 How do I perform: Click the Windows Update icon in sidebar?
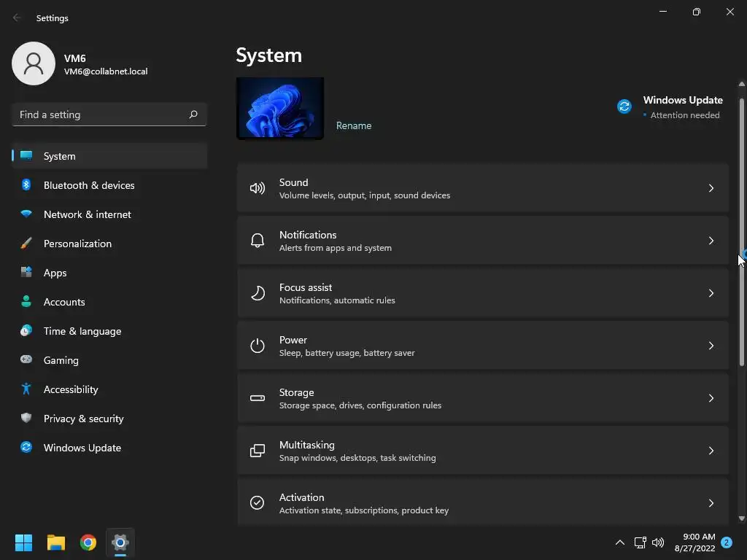(26, 447)
